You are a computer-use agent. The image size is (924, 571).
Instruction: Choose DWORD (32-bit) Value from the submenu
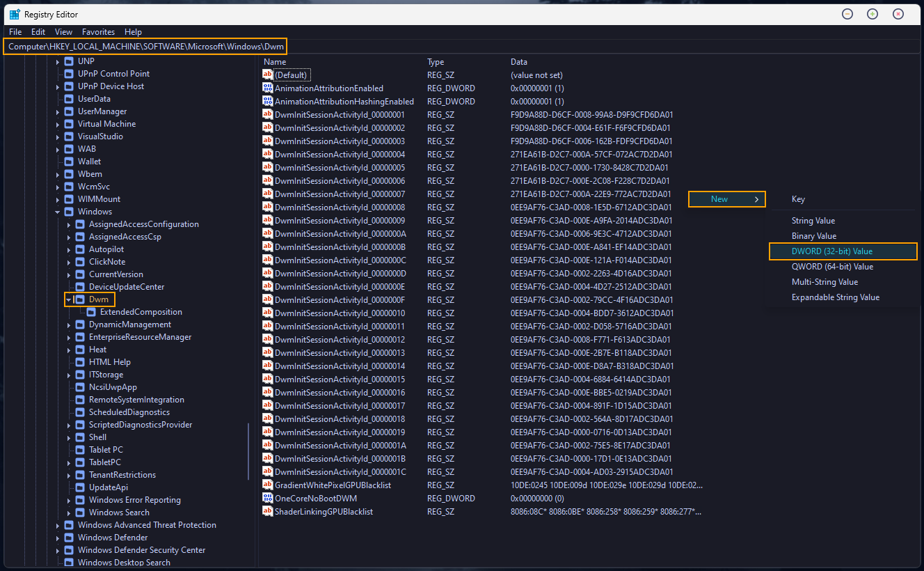[x=843, y=251]
